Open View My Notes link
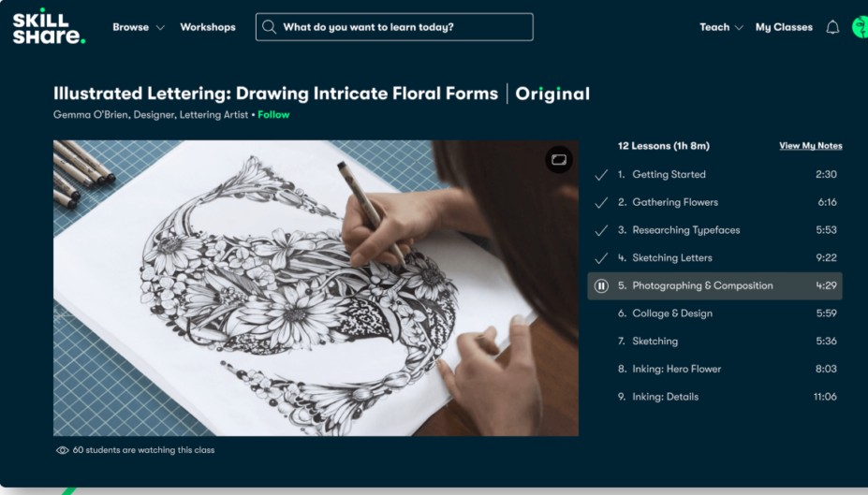 [x=810, y=146]
